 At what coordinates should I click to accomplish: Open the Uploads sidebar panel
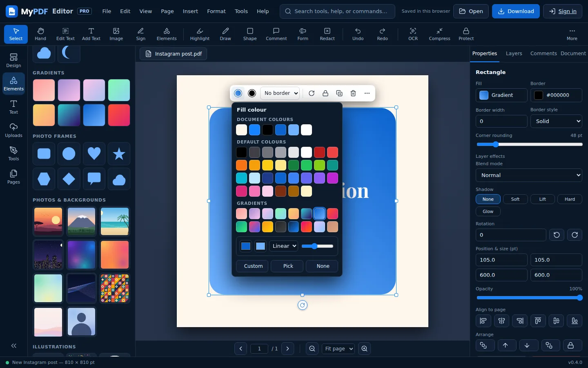13,130
